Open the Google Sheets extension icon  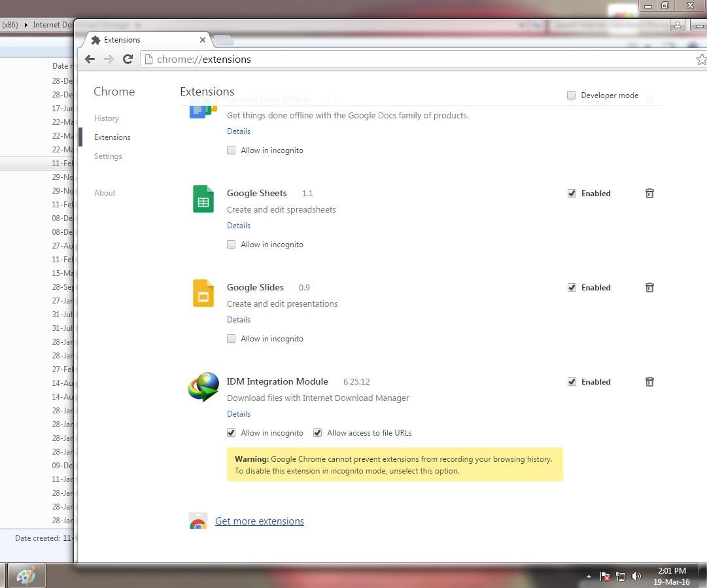coord(203,199)
